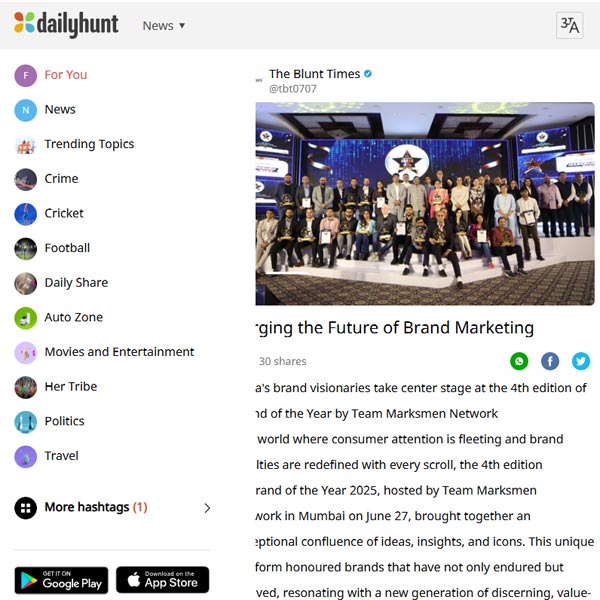Click the Trending Topics hashtag icon
This screenshot has width=600, height=600.
tap(26, 145)
